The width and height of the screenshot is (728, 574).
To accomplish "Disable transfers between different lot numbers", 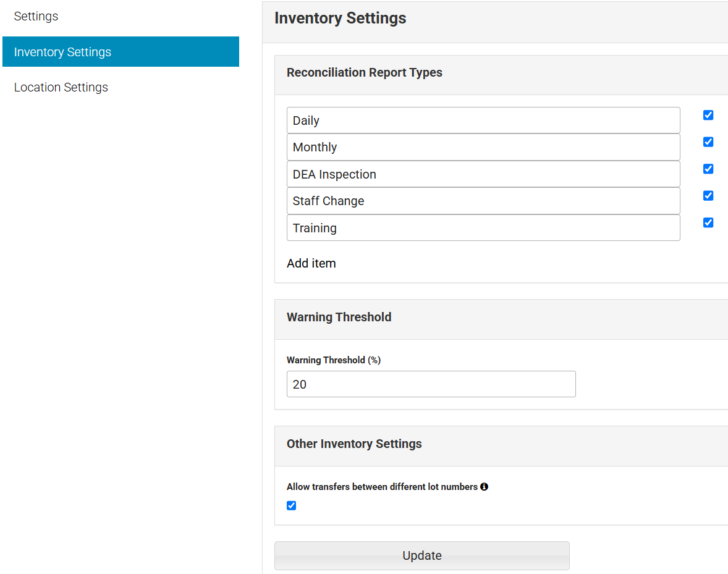I will tap(291, 505).
